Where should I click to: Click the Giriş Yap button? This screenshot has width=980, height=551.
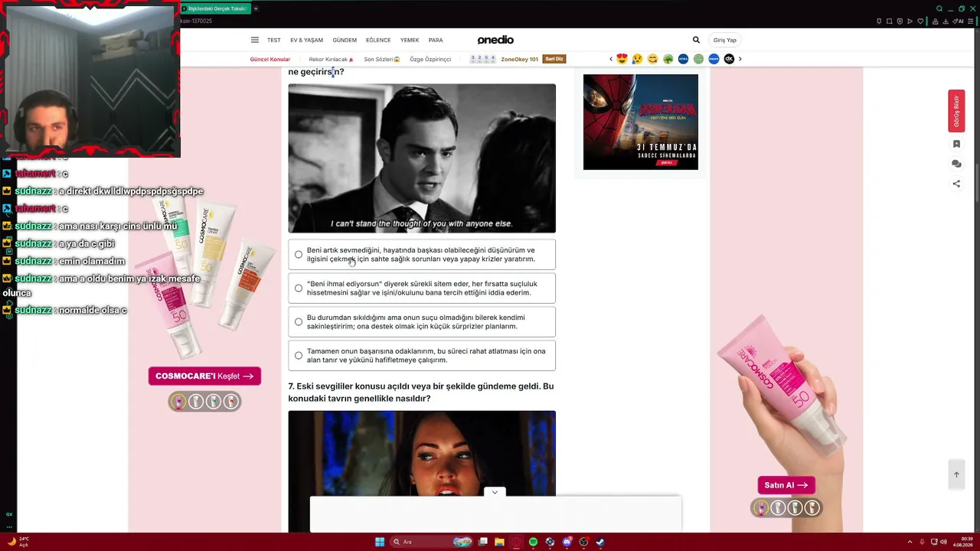coord(725,40)
